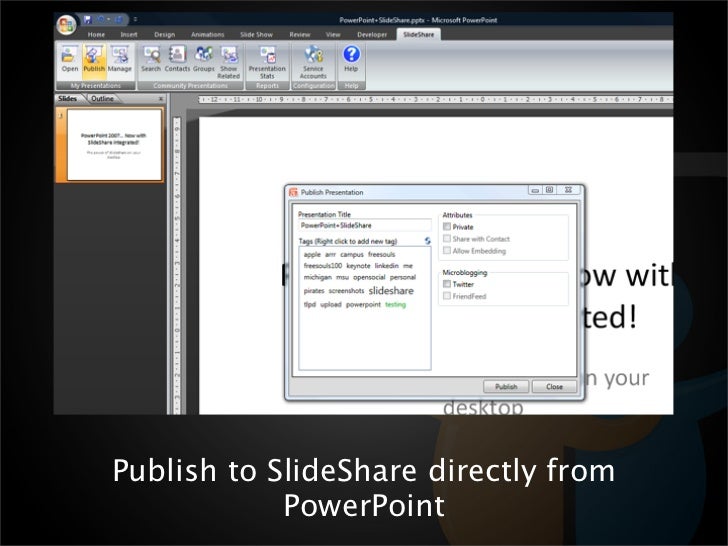Screen dimensions: 728x546
Task: Enable the Private checkbox
Action: 447,227
